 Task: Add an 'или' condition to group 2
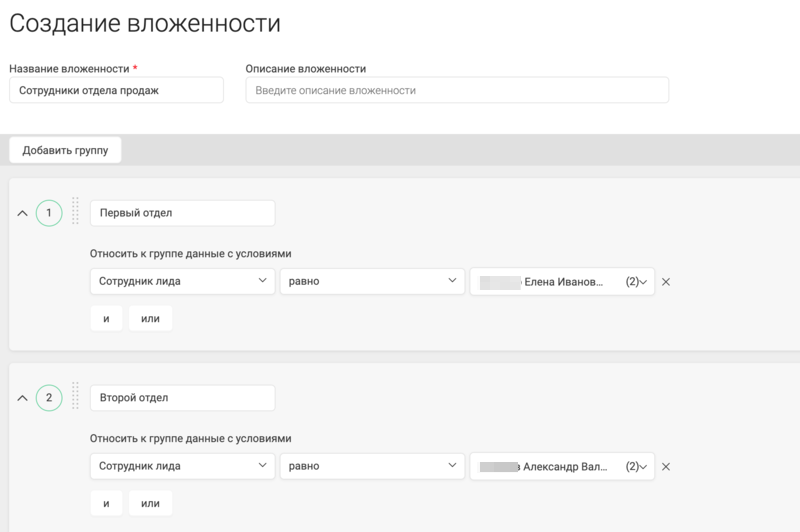150,503
